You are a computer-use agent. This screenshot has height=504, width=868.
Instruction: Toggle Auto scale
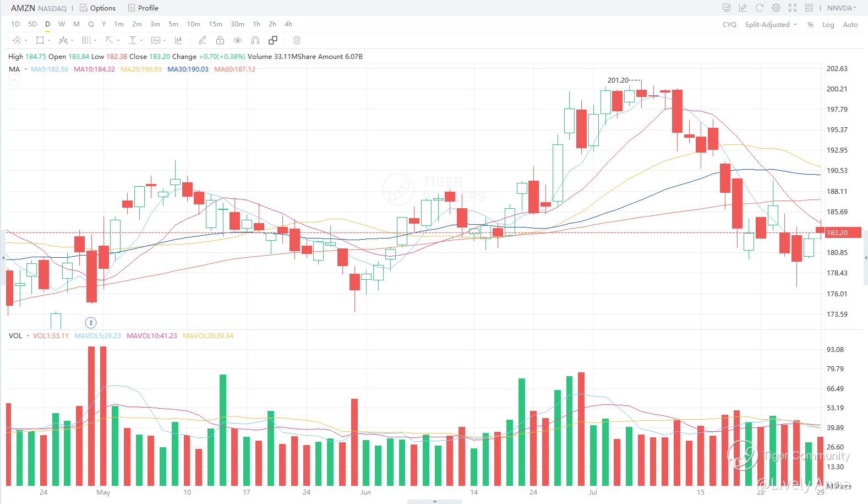point(850,24)
